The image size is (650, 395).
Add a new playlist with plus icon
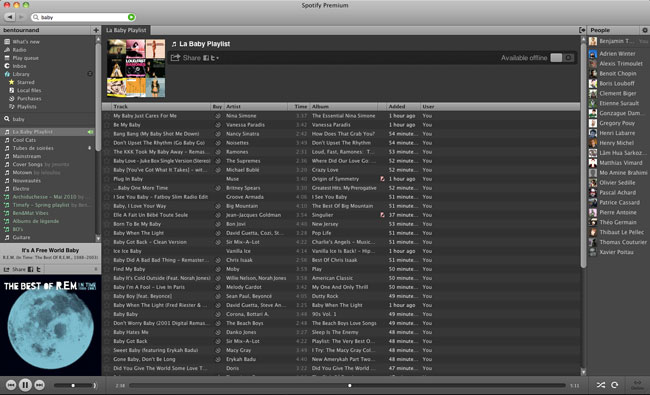pyautogui.click(x=96, y=30)
